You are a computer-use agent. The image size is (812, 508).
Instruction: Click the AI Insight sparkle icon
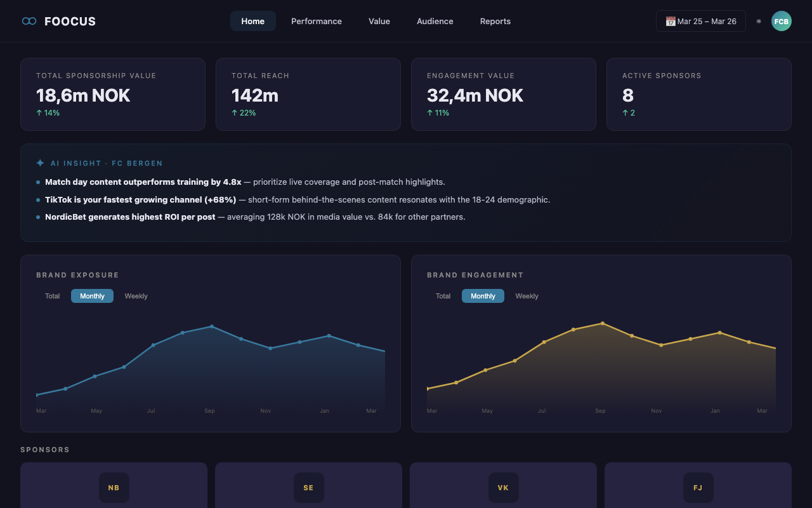coord(41,163)
